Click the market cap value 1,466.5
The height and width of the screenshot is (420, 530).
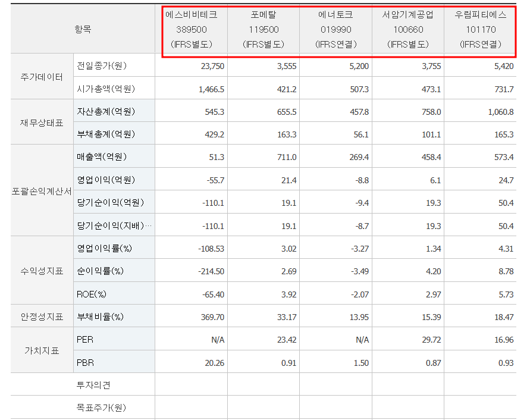point(211,89)
